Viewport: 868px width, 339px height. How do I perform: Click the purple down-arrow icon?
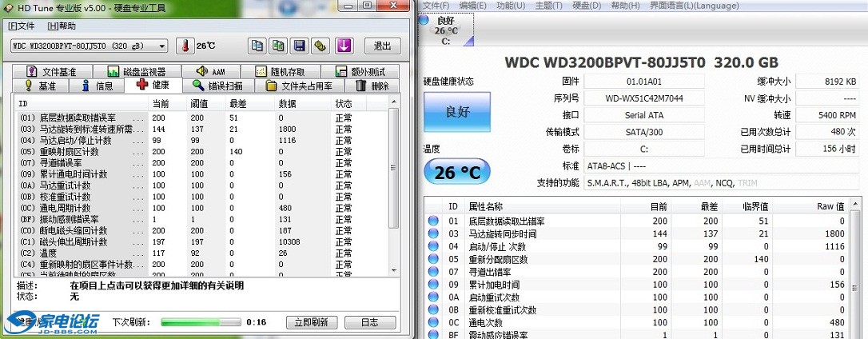coord(344,46)
